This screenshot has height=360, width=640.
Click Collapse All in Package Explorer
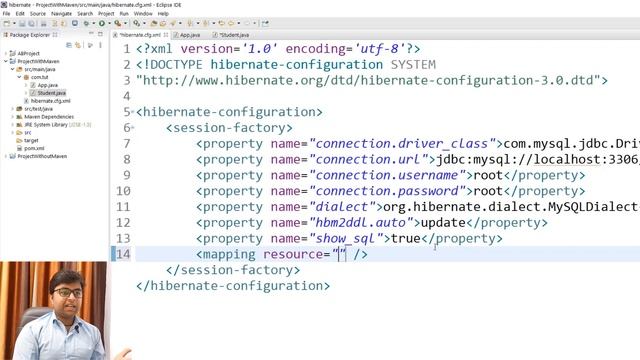pos(69,45)
